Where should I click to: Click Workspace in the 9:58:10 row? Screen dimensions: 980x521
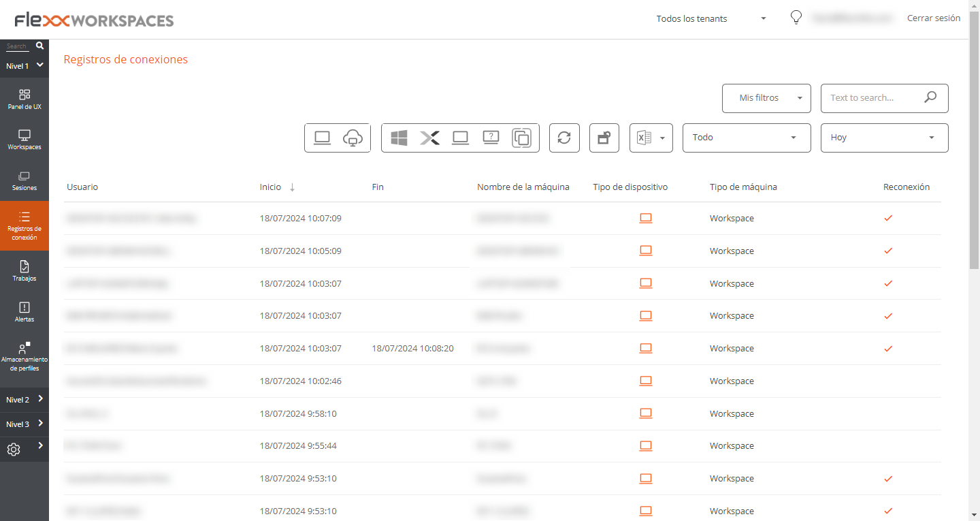click(x=732, y=413)
